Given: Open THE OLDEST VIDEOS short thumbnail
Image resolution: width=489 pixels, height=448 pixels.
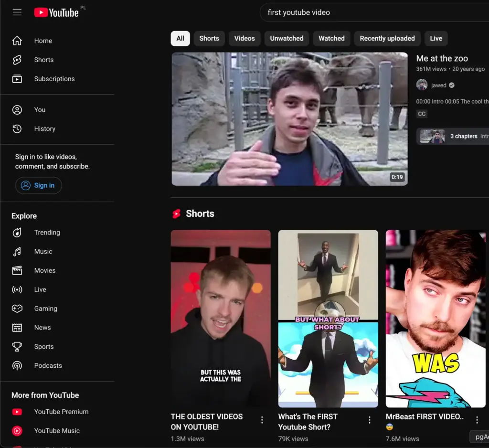Looking at the screenshot, I should click(x=221, y=319).
